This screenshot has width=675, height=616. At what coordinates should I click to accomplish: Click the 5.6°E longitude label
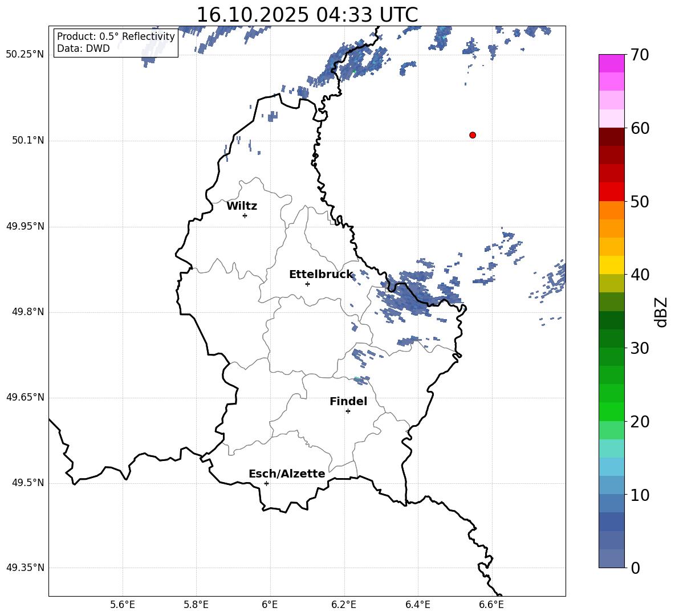point(123,605)
